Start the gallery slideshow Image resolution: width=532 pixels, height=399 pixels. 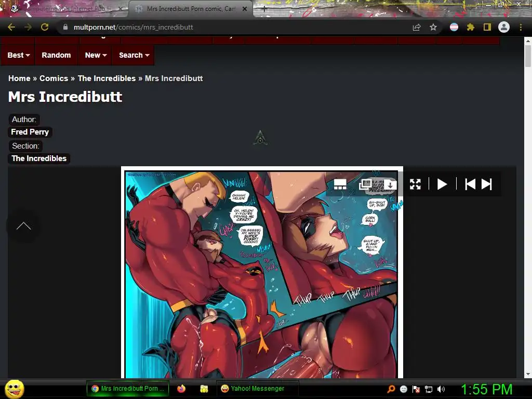[x=442, y=184]
